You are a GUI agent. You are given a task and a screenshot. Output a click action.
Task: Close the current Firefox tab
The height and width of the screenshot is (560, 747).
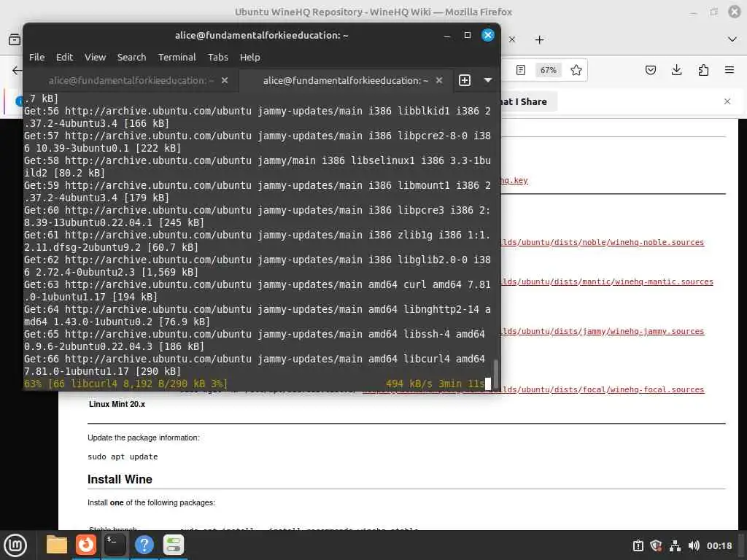(512, 39)
